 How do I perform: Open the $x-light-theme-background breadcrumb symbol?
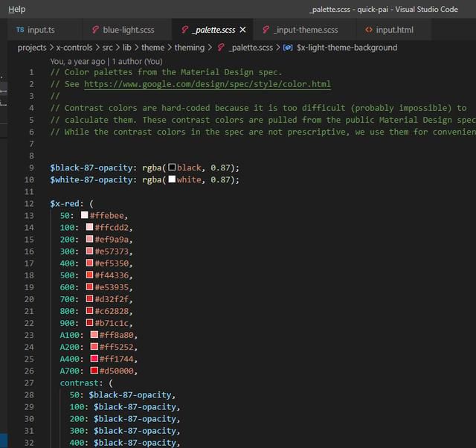point(347,48)
